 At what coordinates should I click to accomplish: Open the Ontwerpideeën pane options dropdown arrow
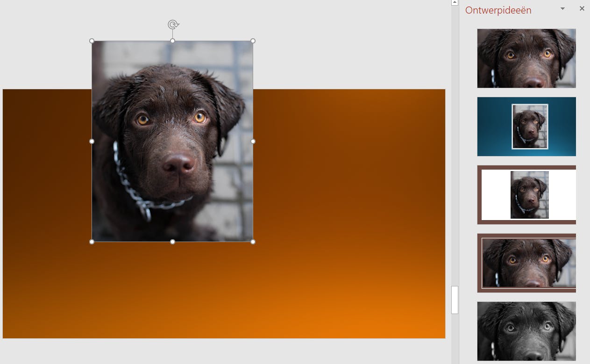(562, 8)
